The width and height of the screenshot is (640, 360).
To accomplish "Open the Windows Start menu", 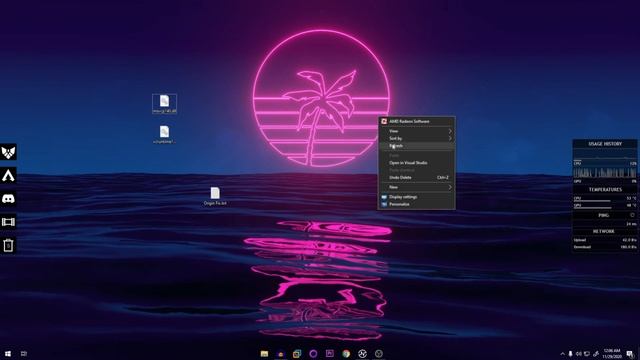I will pos(8,353).
